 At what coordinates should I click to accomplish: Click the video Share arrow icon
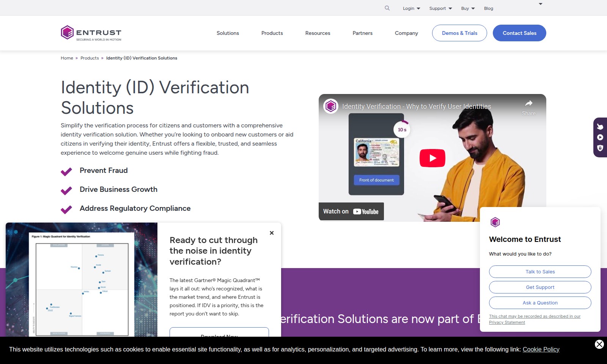click(528, 103)
